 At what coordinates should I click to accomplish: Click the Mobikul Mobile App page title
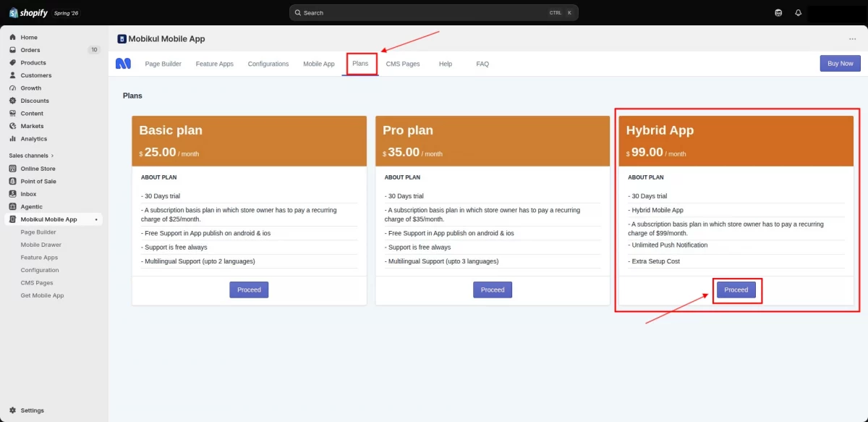(166, 39)
